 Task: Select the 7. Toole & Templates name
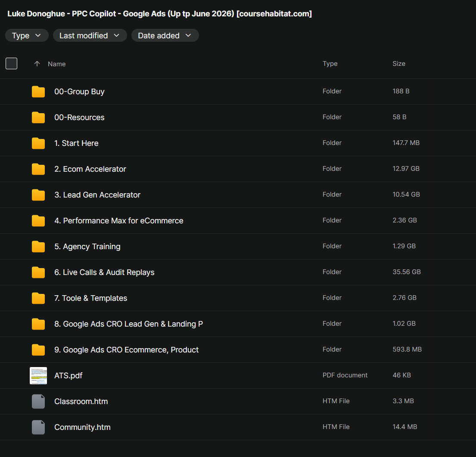coord(90,298)
